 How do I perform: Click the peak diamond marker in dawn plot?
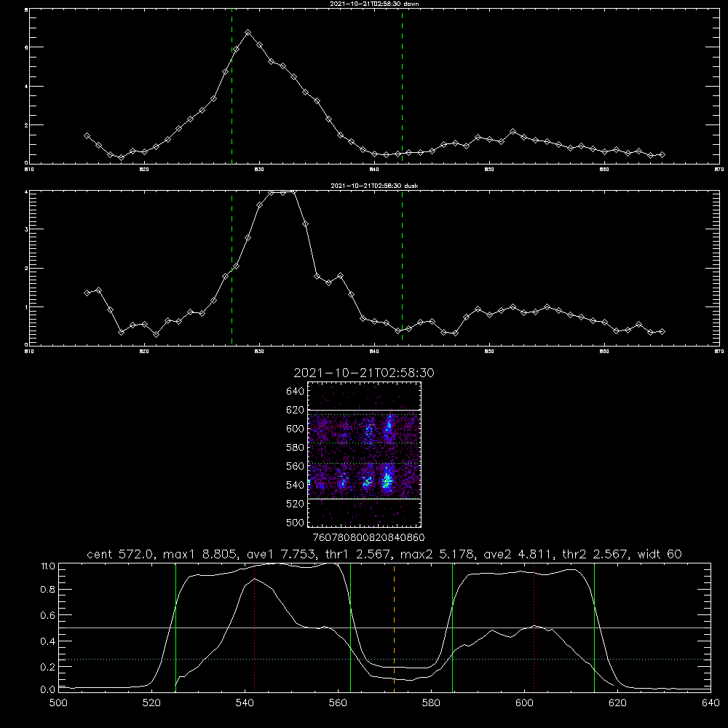(248, 33)
